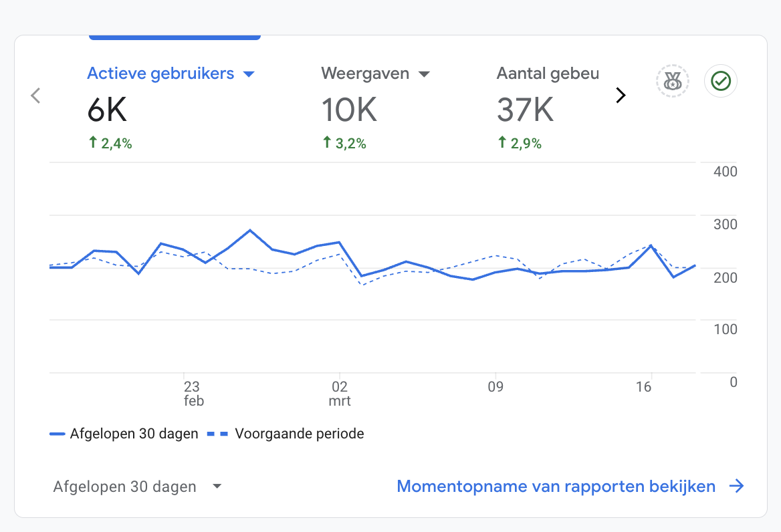Click the 10K Weergaven value
781x532 pixels.
click(349, 110)
